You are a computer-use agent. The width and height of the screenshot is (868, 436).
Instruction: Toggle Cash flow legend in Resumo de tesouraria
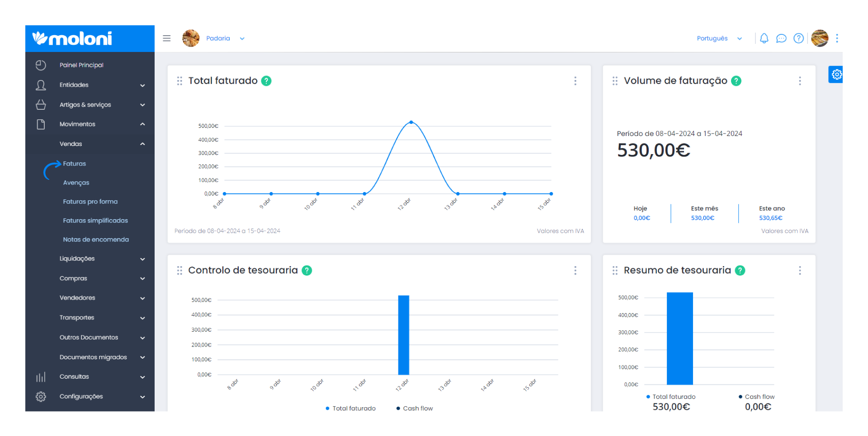coord(756,397)
